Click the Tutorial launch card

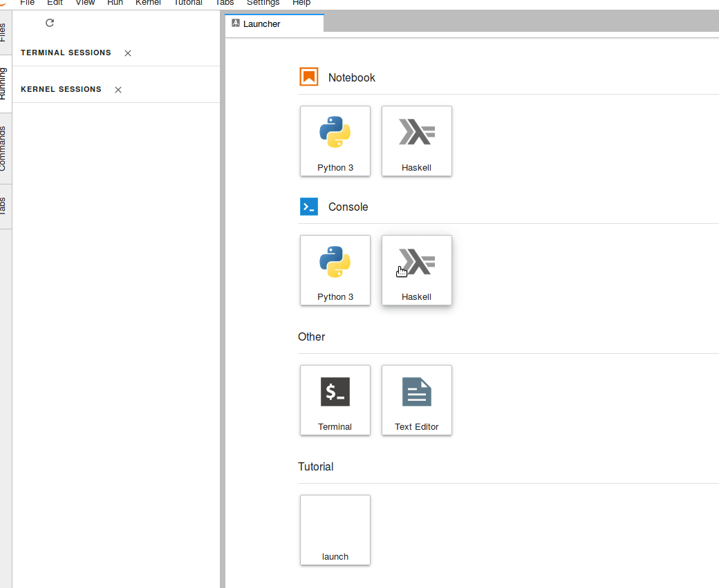[x=335, y=530]
